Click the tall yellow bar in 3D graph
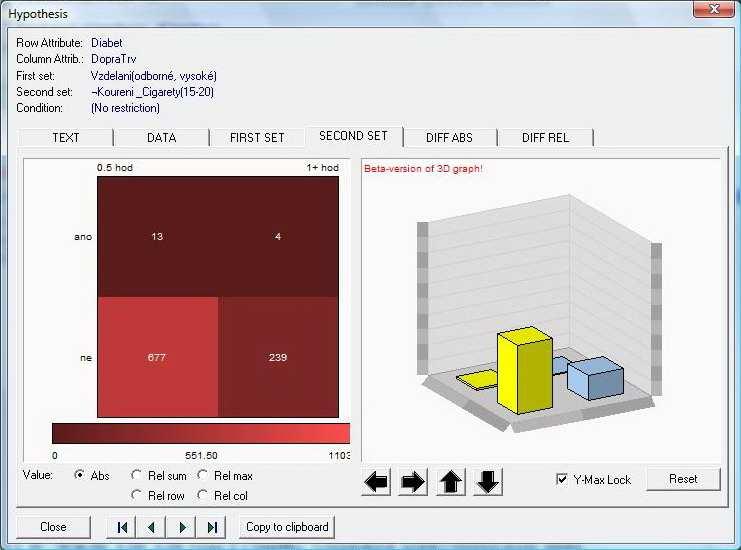The height and width of the screenshot is (550, 741). pos(525,371)
